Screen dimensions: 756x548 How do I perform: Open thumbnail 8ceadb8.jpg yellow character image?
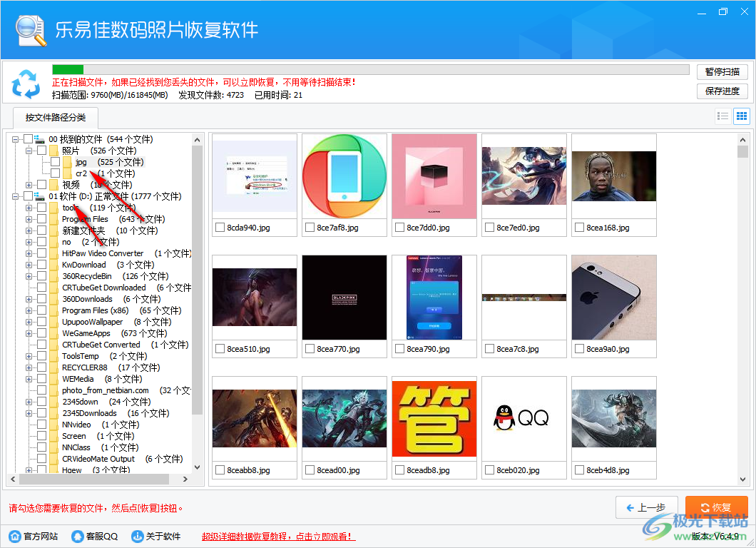(x=434, y=419)
